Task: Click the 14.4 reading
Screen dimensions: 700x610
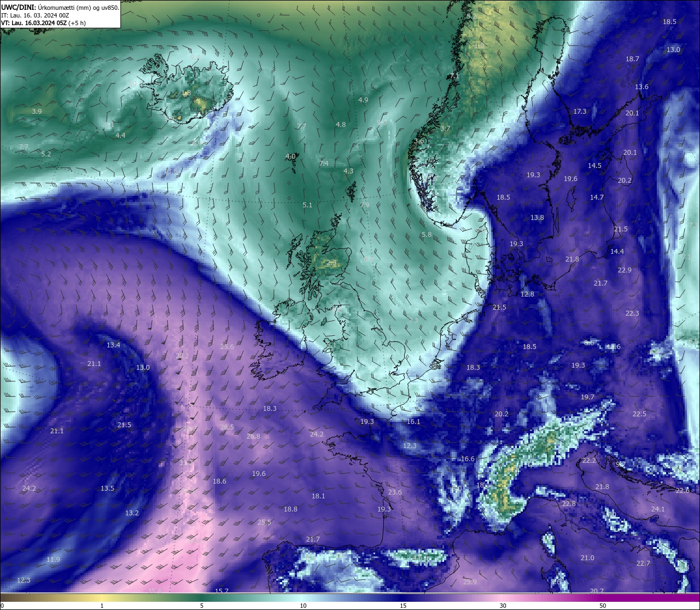Action: click(x=617, y=252)
